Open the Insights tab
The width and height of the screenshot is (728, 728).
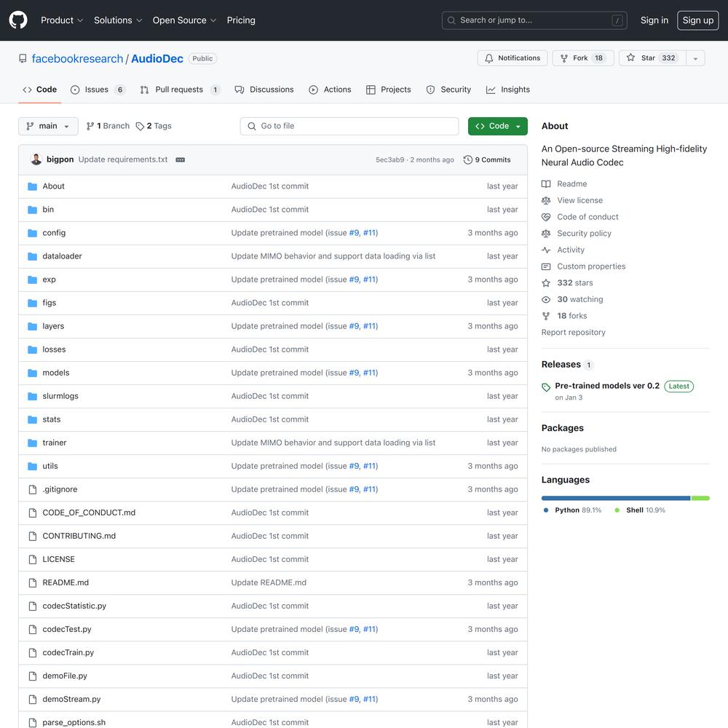[x=508, y=90]
